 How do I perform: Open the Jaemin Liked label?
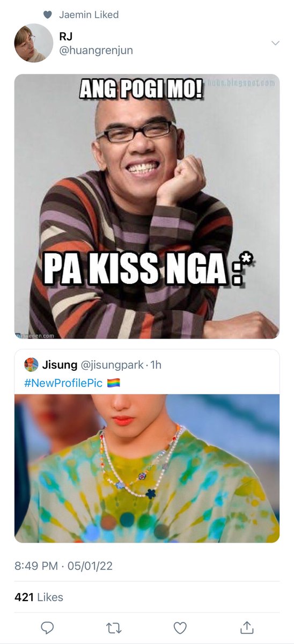(89, 15)
